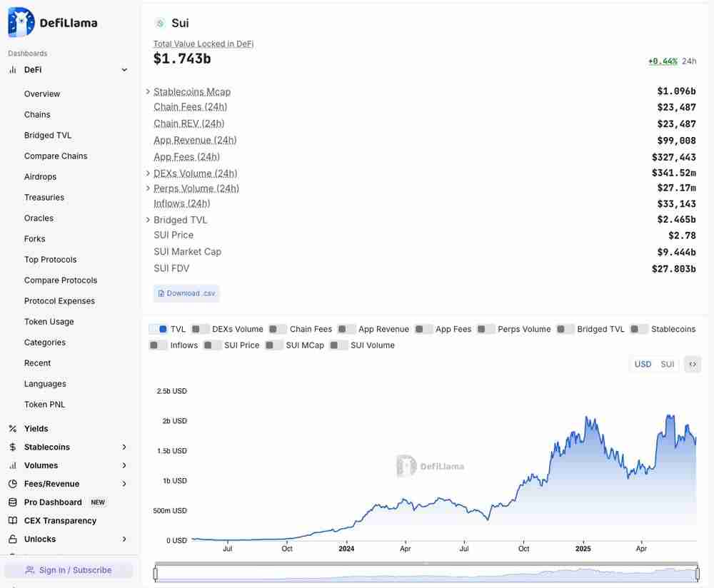
Task: Download the .csv data file
Action: click(x=186, y=293)
